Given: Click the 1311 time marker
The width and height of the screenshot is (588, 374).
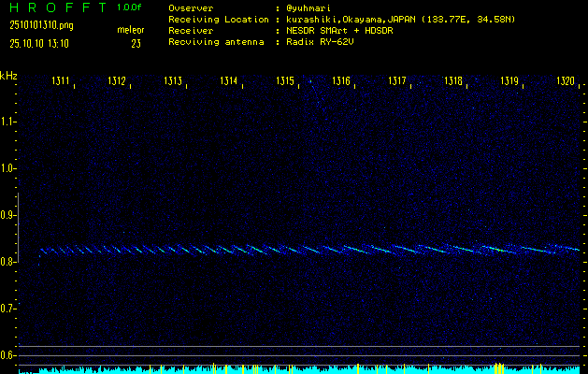Looking at the screenshot, I should (x=61, y=82).
